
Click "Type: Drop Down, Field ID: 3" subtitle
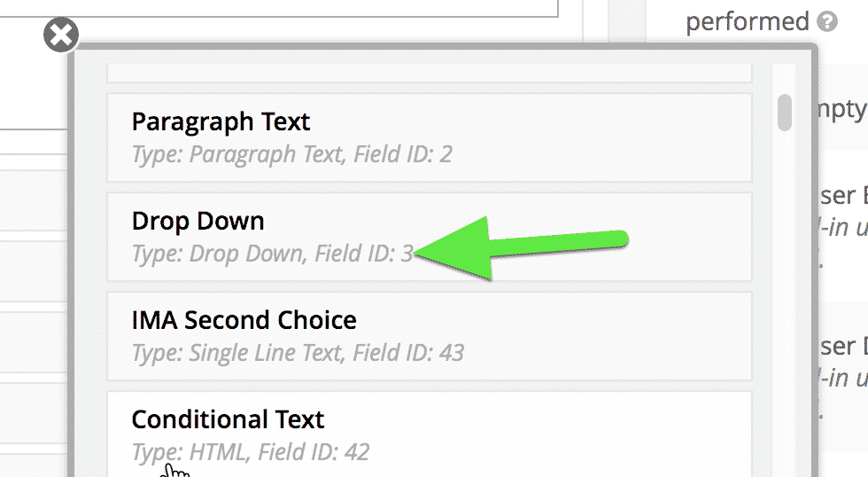(x=273, y=254)
